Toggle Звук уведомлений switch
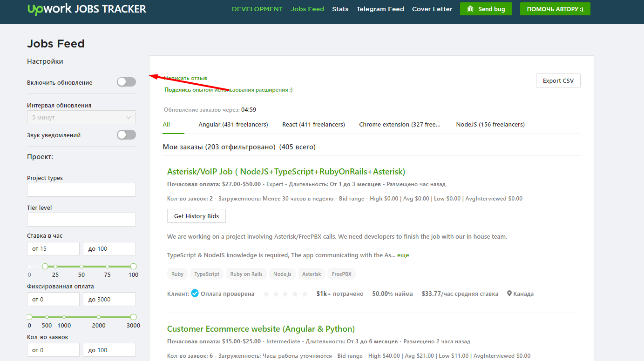 point(126,135)
